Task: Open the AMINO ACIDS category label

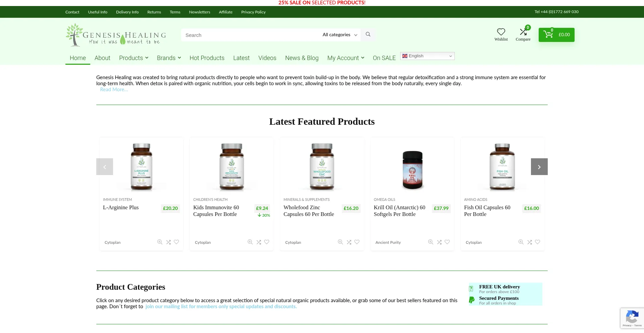Action: [x=476, y=200]
